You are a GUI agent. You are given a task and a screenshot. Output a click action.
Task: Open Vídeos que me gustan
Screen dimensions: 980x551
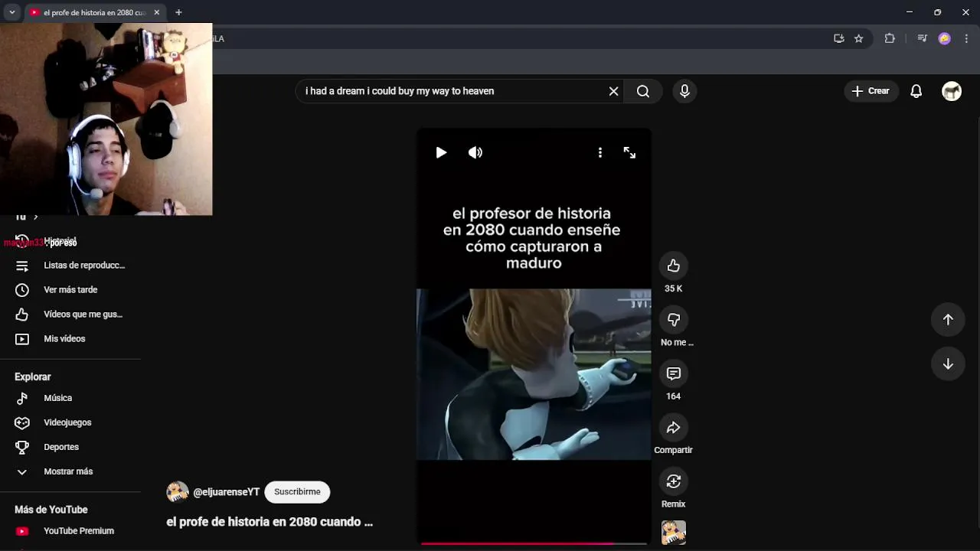coord(70,315)
